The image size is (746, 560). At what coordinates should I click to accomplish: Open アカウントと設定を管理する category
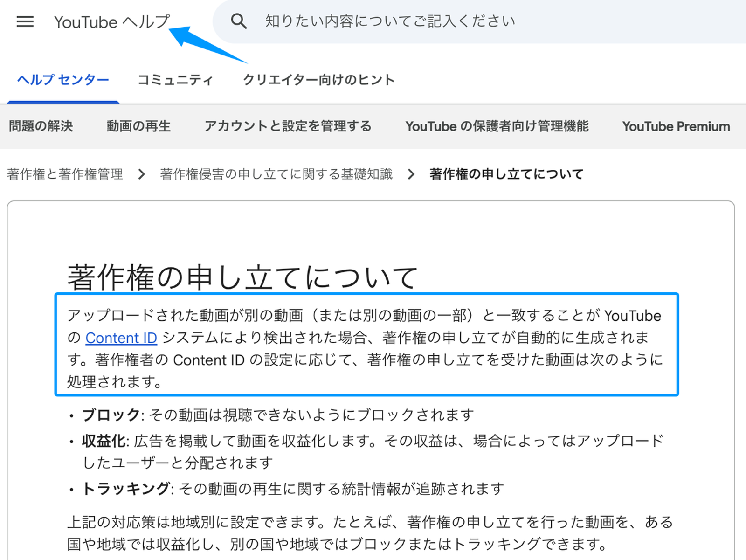288,126
